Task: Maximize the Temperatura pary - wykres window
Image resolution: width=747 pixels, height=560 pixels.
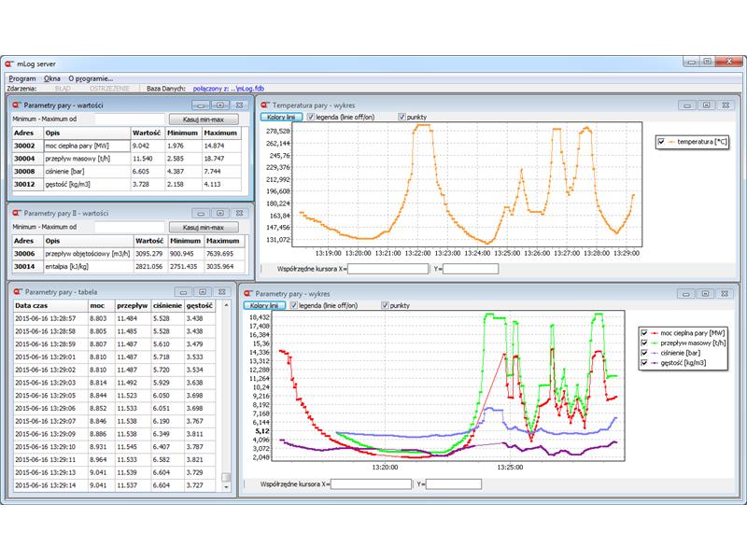Action: [706, 105]
